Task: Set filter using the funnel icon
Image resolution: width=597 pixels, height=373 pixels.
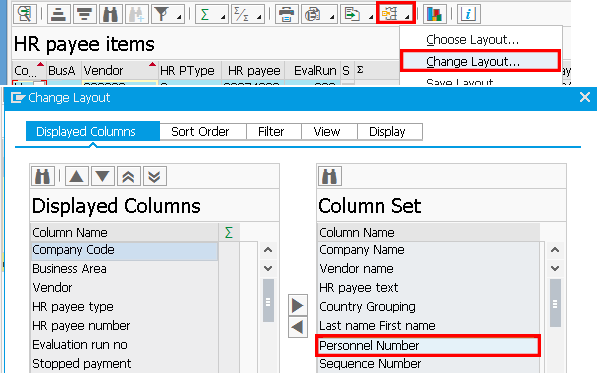Action: [x=162, y=14]
